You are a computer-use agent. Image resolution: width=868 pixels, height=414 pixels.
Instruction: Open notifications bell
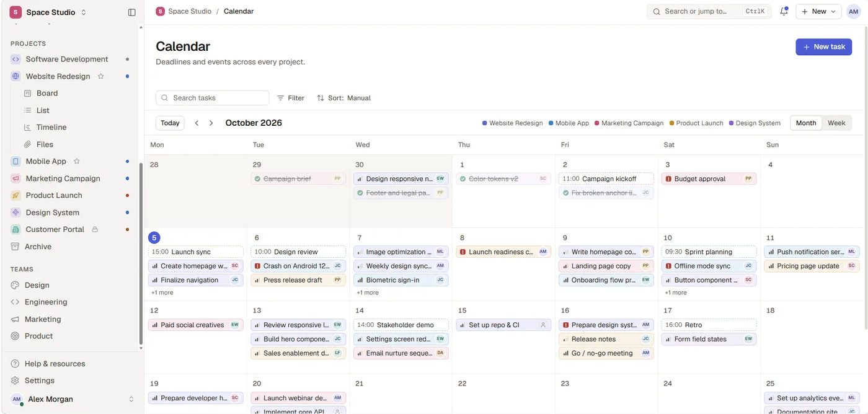pos(784,11)
